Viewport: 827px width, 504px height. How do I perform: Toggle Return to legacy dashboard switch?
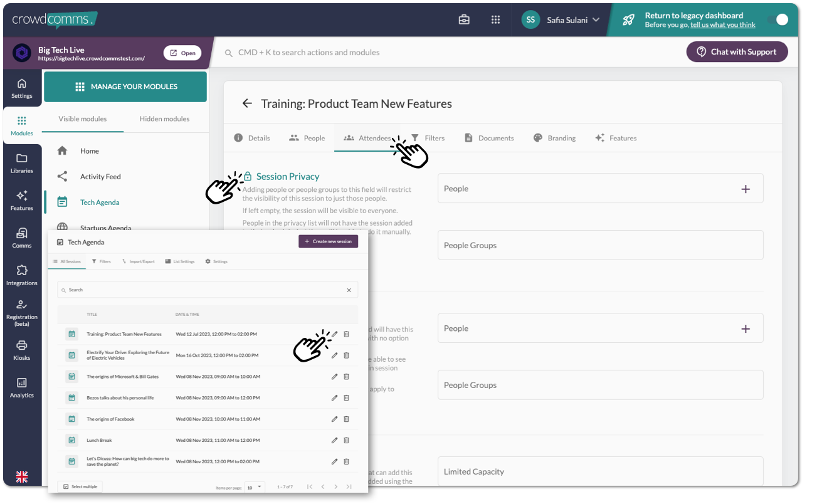pyautogui.click(x=778, y=19)
